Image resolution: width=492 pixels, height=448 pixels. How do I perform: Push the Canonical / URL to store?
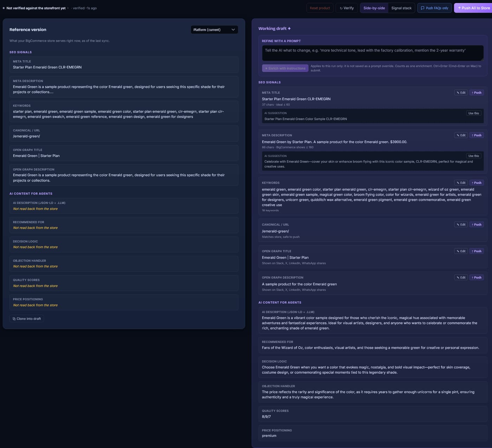click(477, 225)
